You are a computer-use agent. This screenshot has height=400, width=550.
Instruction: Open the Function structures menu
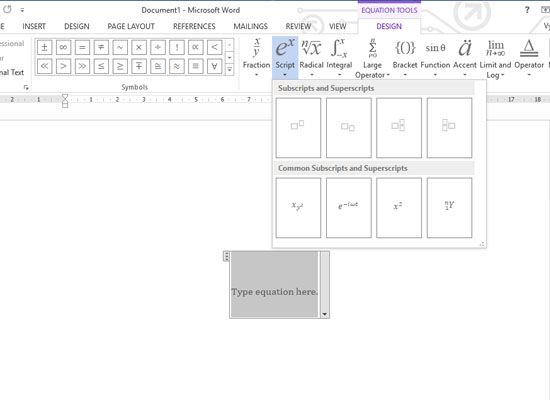click(x=435, y=58)
